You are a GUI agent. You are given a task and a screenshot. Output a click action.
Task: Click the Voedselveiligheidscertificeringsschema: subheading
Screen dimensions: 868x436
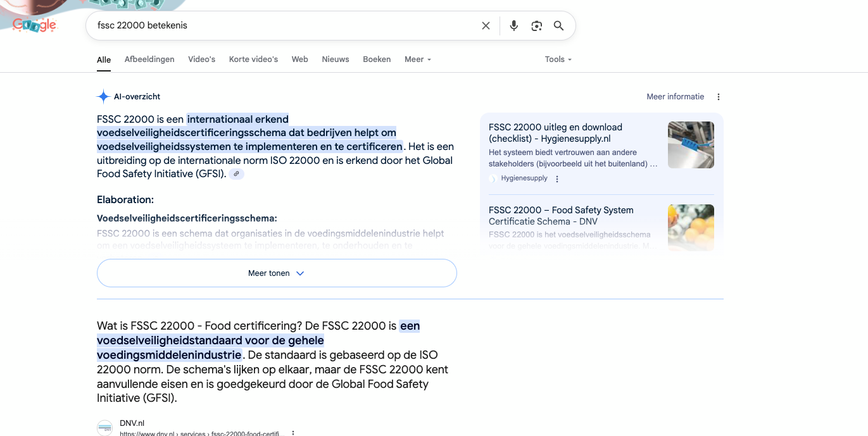coord(187,218)
